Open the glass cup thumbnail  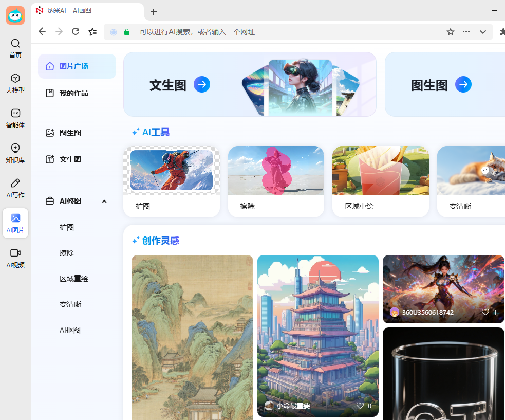point(443,374)
